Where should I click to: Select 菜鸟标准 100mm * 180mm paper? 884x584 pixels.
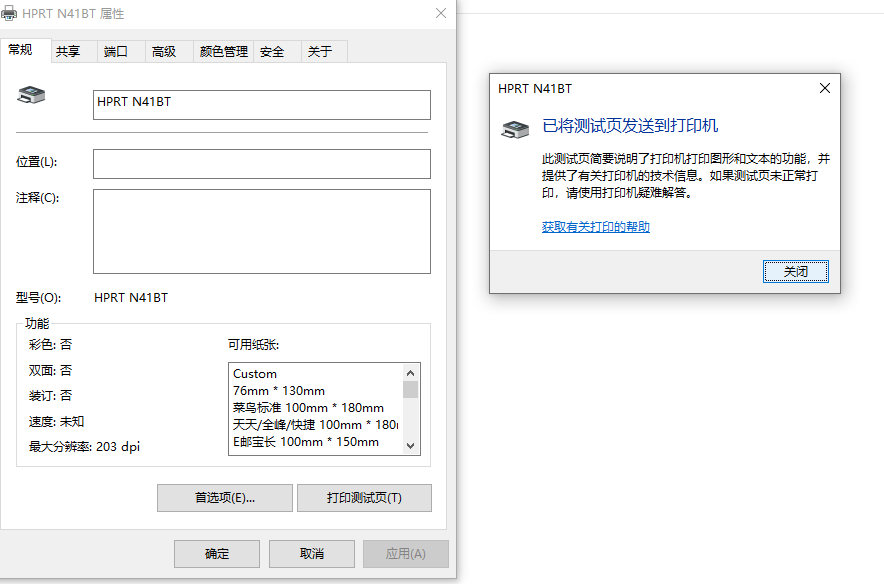coord(308,408)
